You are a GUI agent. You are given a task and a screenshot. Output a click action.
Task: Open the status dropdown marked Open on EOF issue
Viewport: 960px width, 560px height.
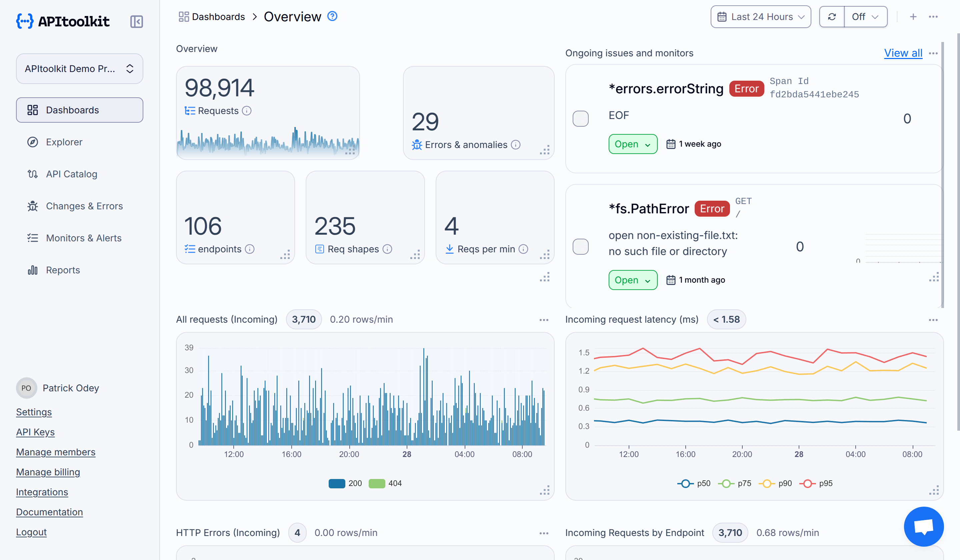632,144
